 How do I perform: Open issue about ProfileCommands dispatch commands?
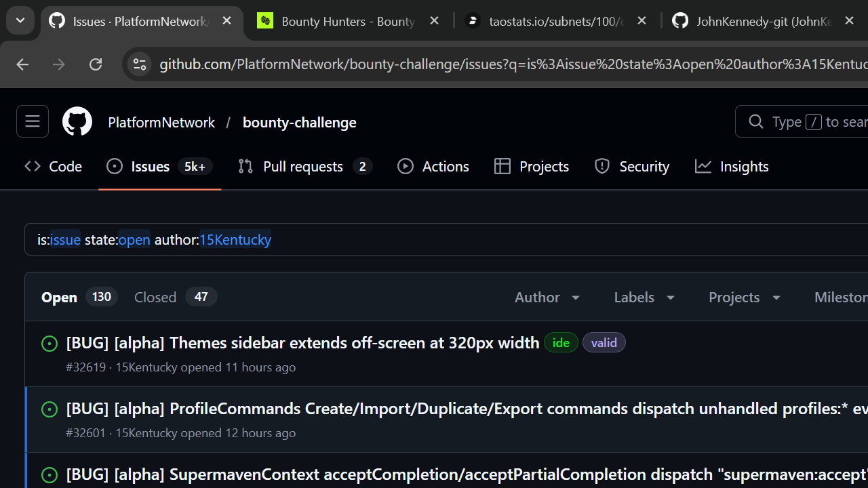coord(467,408)
